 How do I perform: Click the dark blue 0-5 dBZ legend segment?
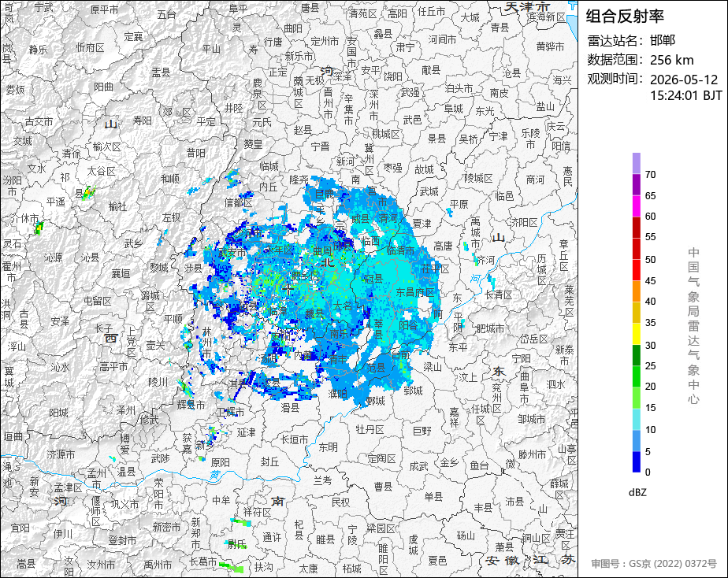[x=636, y=461]
